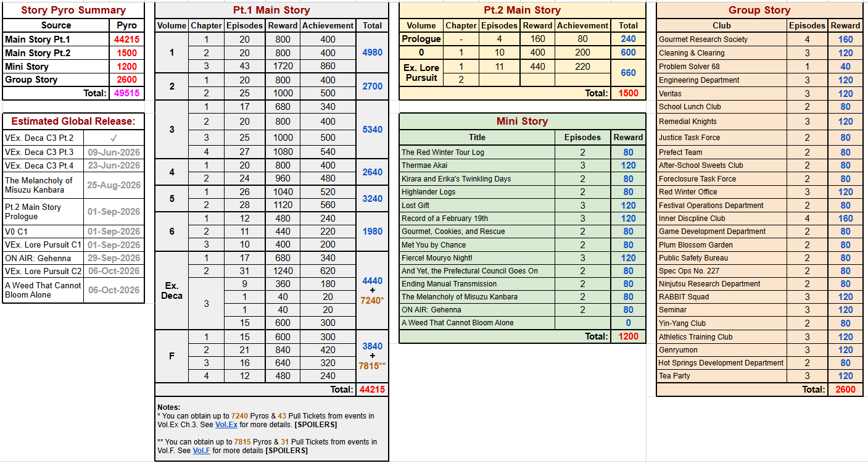
Task: Click "Met You by Chance" title
Action: (x=435, y=245)
